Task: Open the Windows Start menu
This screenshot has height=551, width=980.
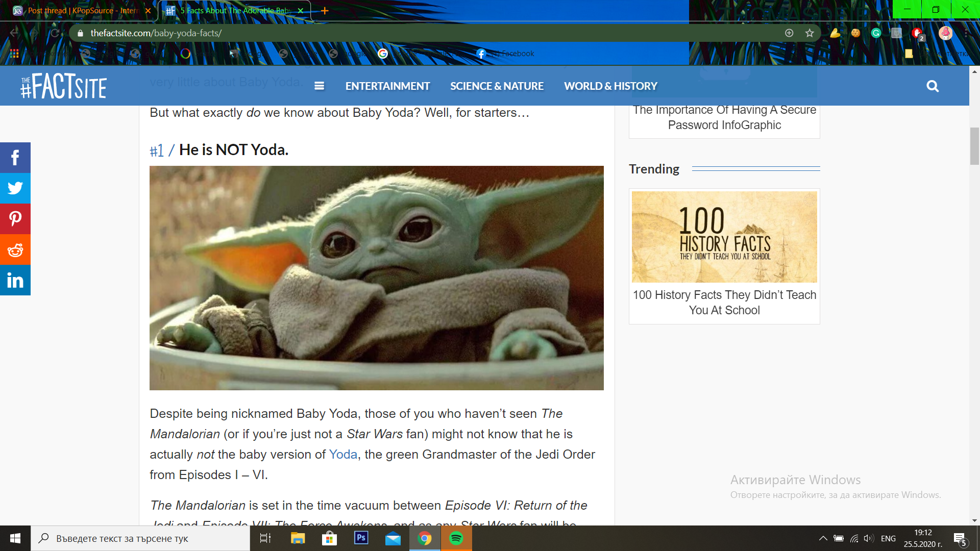Action: (x=15, y=538)
